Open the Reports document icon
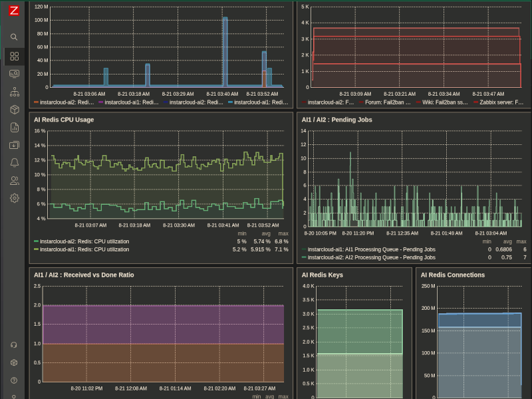The image size is (532, 399). click(14, 128)
